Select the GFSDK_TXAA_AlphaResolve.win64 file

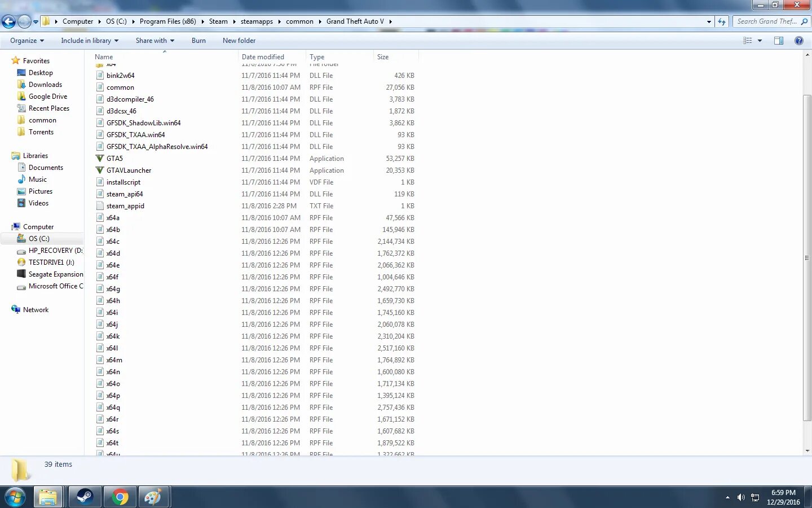point(157,147)
